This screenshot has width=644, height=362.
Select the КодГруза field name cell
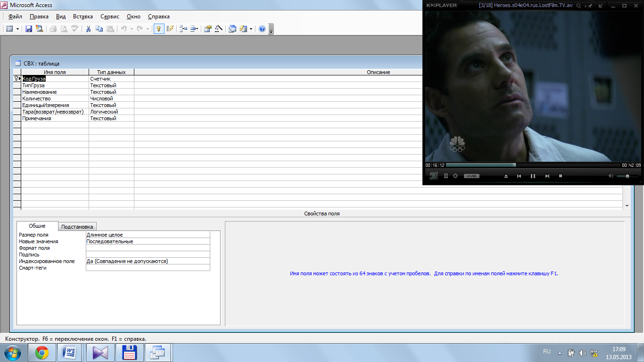(55, 79)
